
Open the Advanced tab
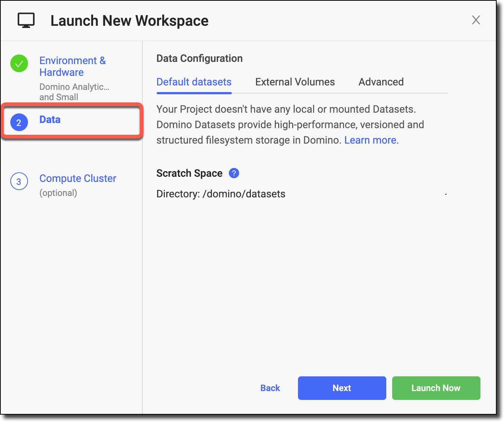pos(381,82)
